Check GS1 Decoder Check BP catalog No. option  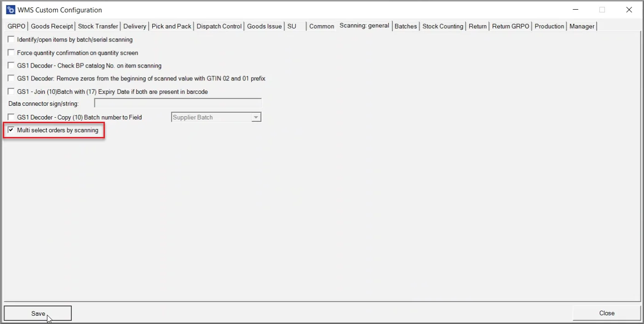11,65
